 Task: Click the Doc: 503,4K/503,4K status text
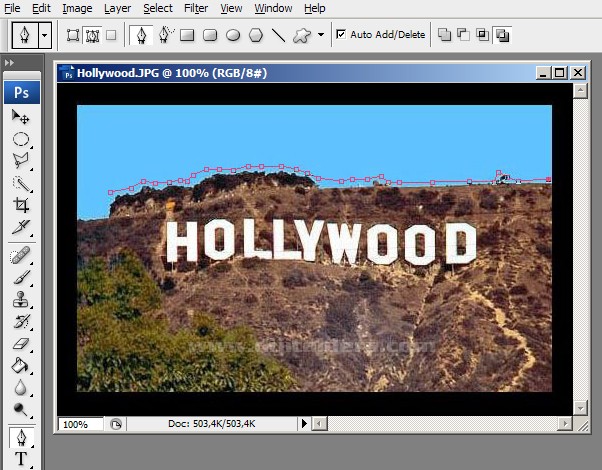212,424
